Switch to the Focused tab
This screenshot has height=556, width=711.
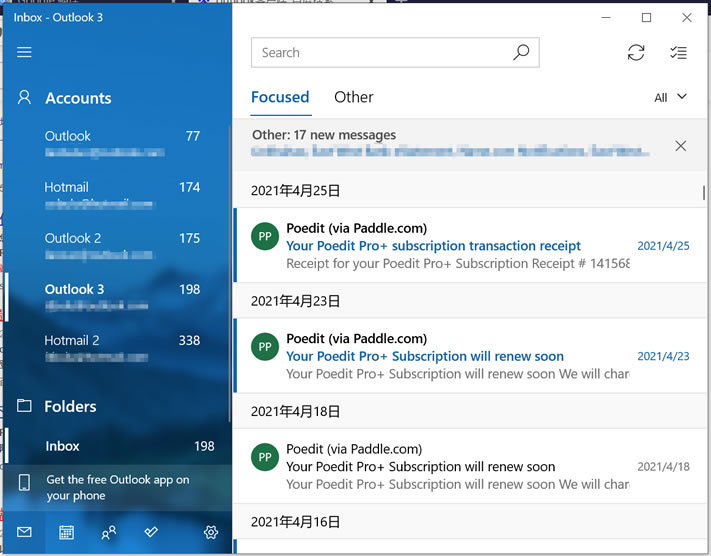pos(280,97)
